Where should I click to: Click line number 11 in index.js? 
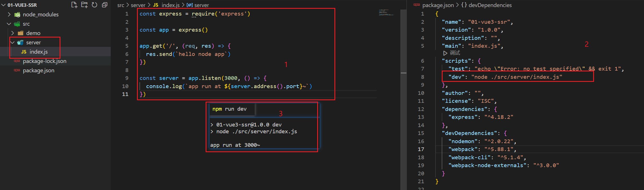coord(125,94)
